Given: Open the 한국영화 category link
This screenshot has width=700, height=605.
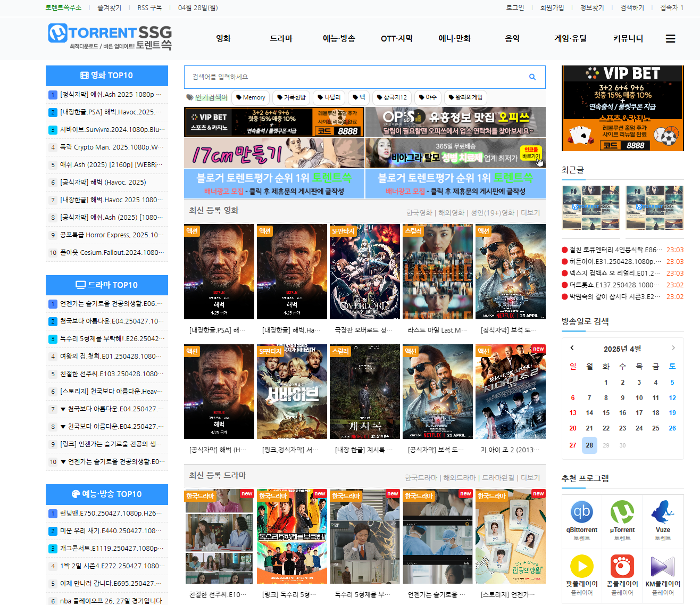Looking at the screenshot, I should tap(419, 212).
